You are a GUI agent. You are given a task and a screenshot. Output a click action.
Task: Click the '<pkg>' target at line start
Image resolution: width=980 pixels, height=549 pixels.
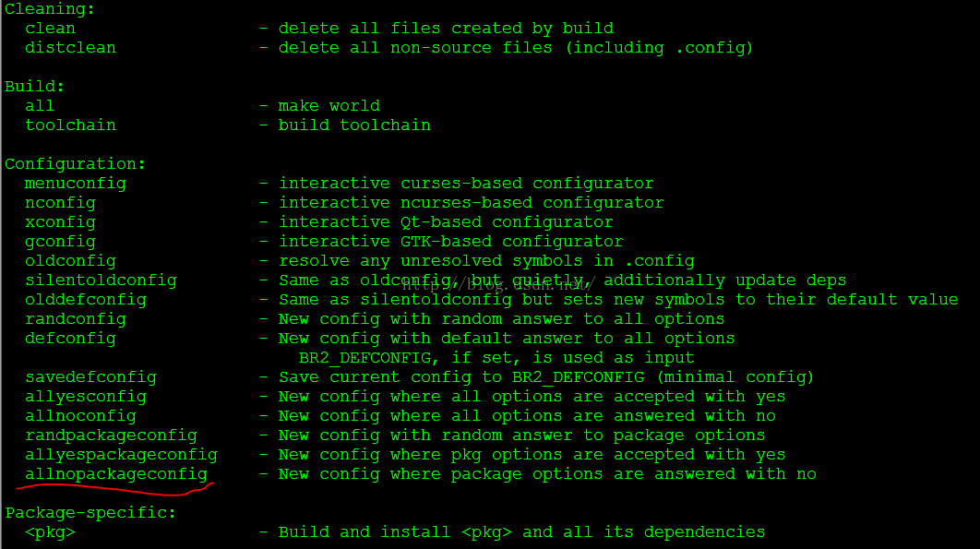click(50, 532)
